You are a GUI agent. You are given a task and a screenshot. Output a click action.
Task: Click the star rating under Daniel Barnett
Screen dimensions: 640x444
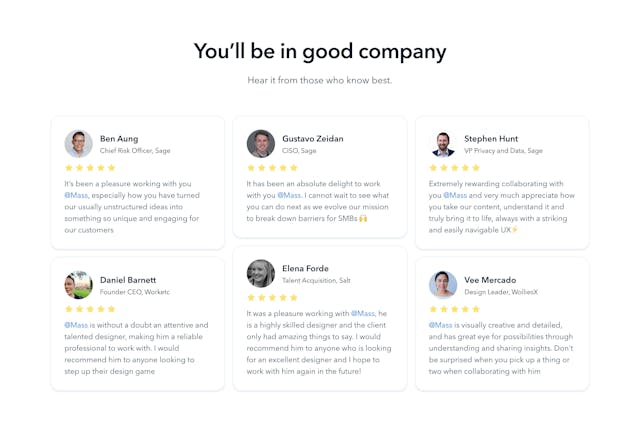click(90, 309)
